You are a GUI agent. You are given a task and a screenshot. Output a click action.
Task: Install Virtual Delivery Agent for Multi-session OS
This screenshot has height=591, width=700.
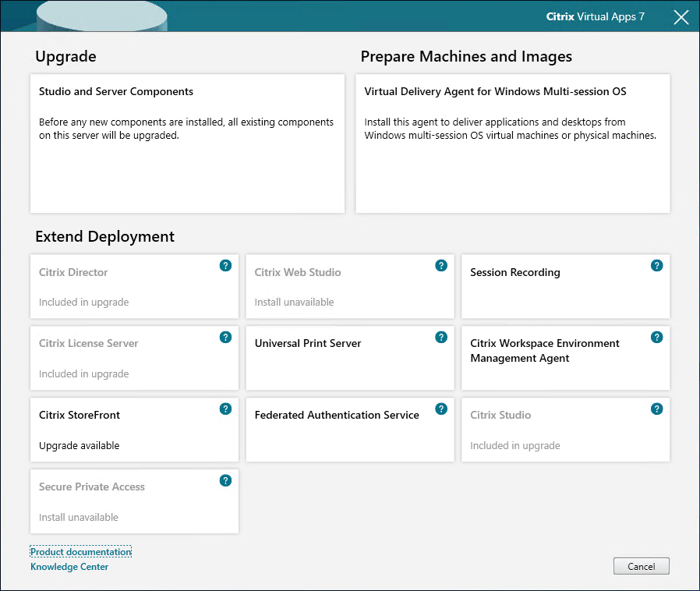(513, 143)
